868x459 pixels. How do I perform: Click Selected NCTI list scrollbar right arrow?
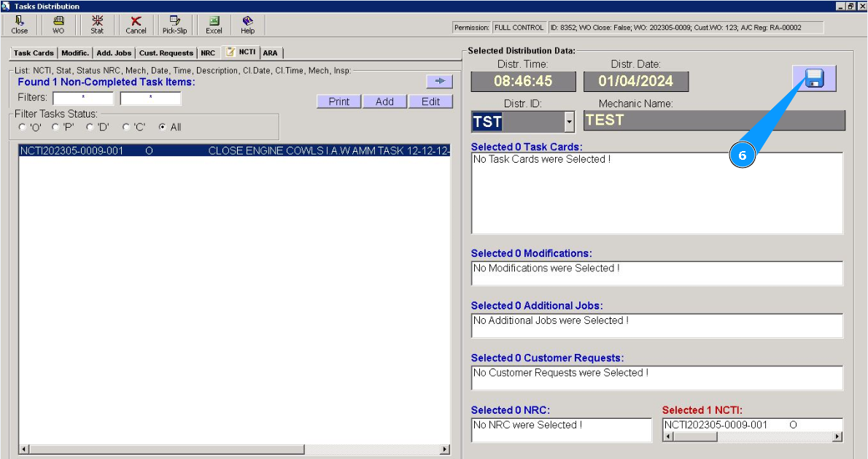[837, 436]
